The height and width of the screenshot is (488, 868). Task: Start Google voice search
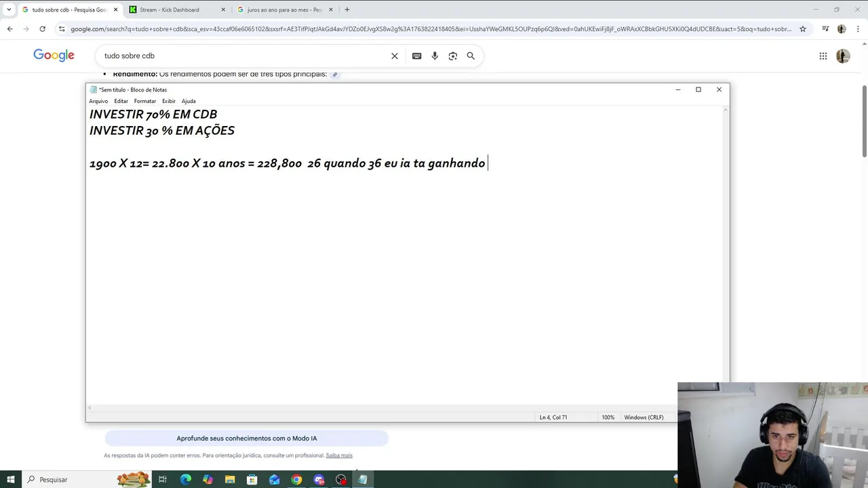point(435,56)
